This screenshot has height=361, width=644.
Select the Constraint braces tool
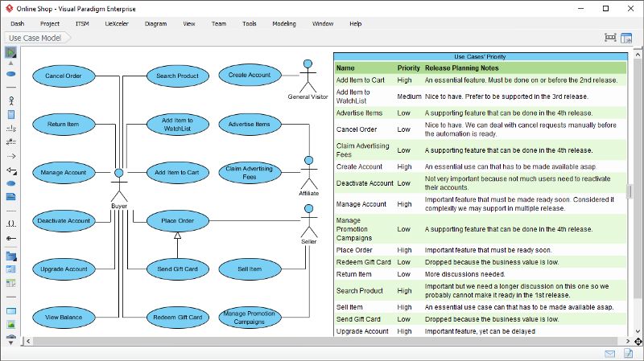(11, 224)
